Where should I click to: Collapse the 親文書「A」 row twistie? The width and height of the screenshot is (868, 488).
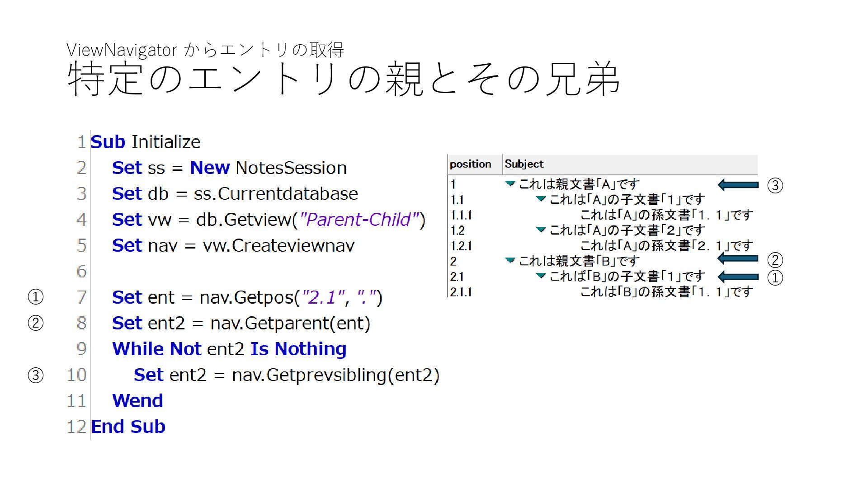pos(510,183)
